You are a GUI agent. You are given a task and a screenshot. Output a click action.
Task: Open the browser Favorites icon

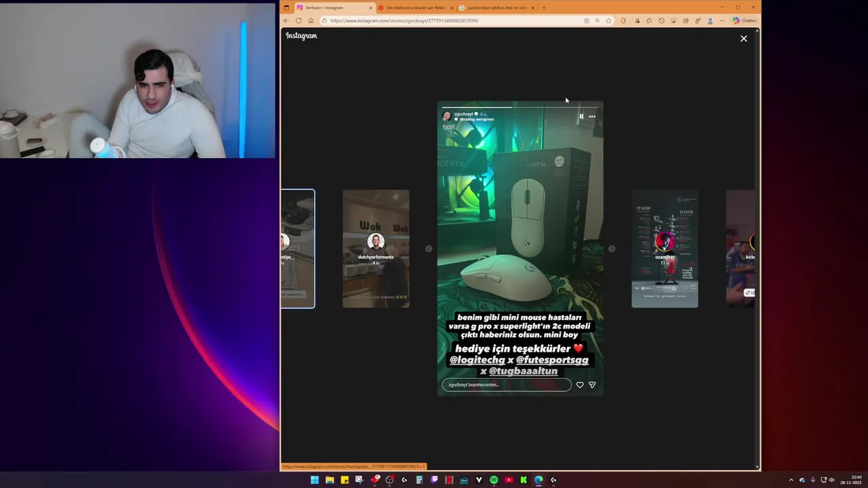[x=649, y=20]
